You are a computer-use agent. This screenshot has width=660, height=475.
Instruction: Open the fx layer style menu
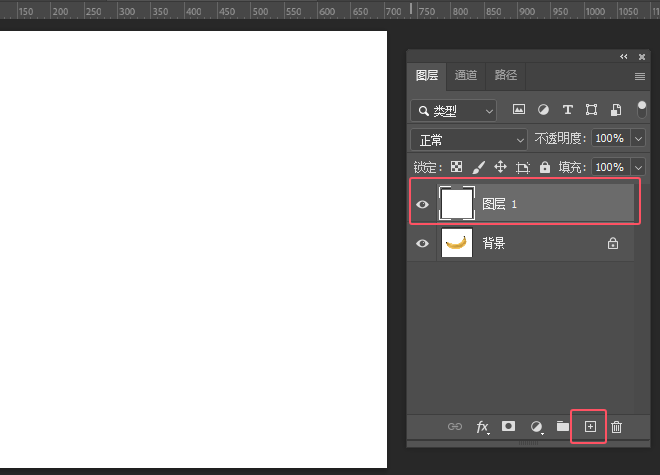482,427
